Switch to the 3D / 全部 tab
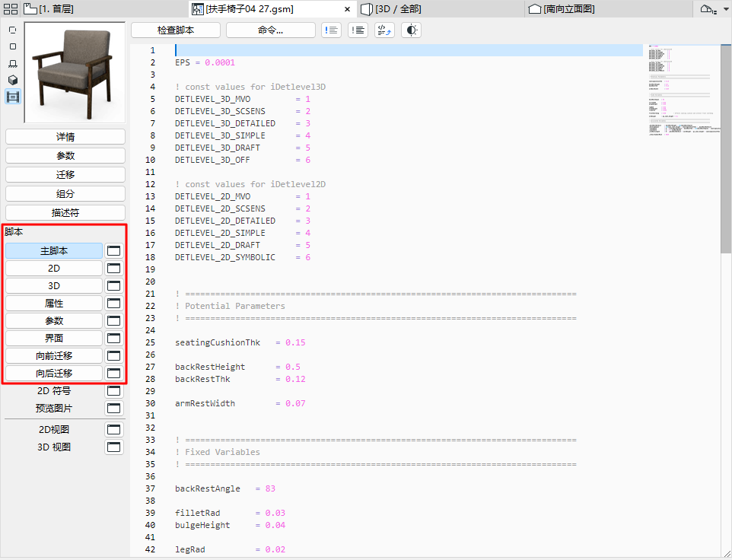Screen dimensions: 732x560 [396, 8]
